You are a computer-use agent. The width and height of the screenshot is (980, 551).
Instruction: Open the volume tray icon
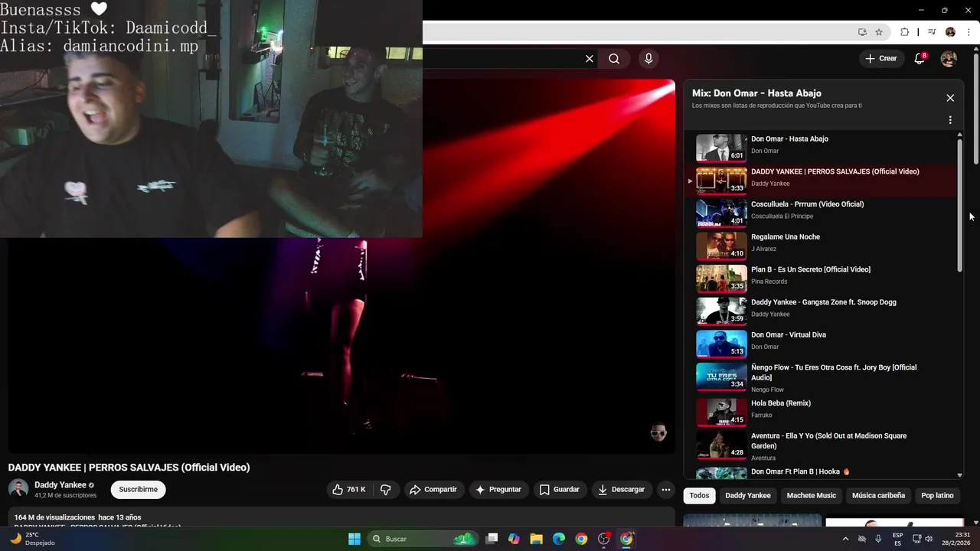929,539
